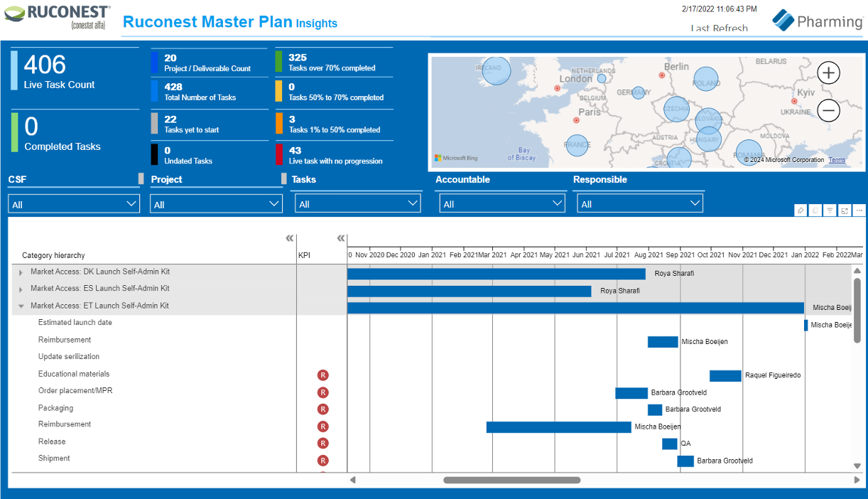Open the Project filter dropdown
The image size is (868, 499).
click(217, 204)
